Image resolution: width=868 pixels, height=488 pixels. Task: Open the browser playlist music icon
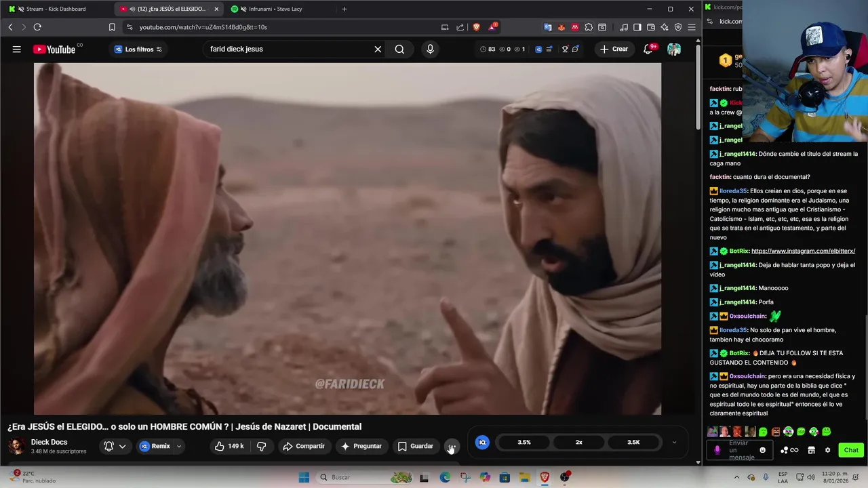click(624, 27)
